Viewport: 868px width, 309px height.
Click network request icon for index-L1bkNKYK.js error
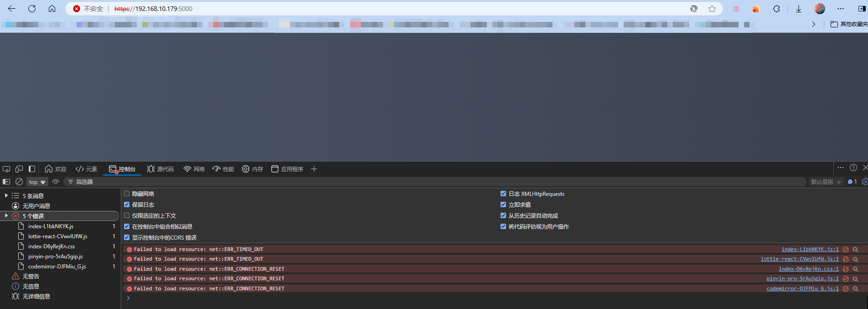pyautogui.click(x=846, y=249)
